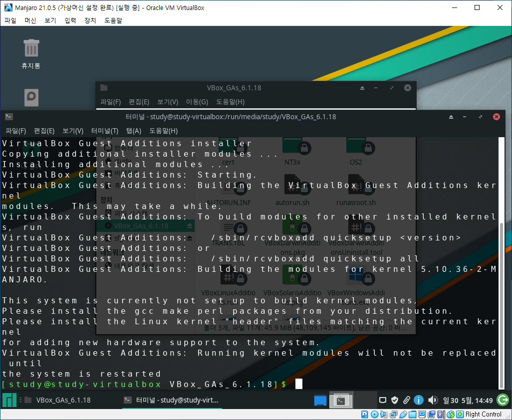Image resolution: width=512 pixels, height=420 pixels.
Task: Open the VirtualBox 머신 menu
Action: tap(30, 20)
